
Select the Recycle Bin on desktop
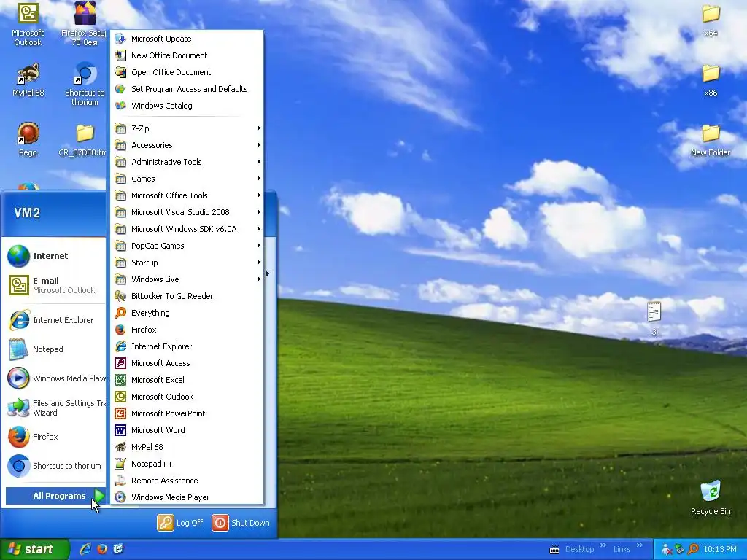pos(711,497)
